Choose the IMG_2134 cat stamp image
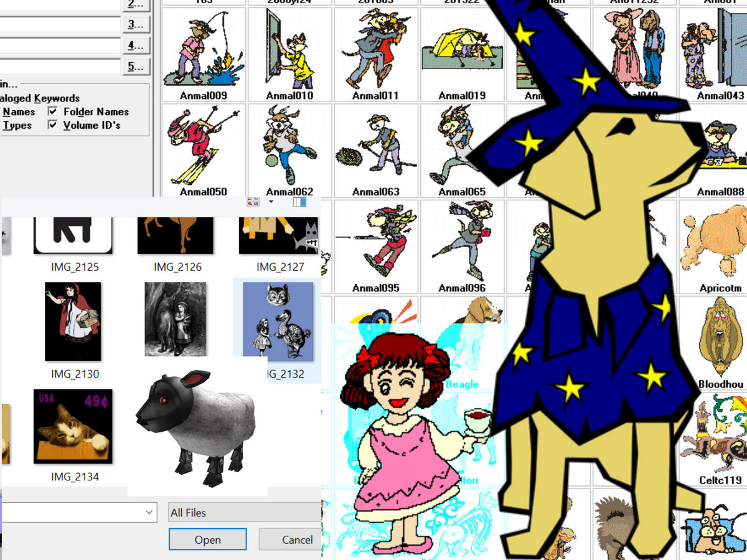 pyautogui.click(x=73, y=426)
